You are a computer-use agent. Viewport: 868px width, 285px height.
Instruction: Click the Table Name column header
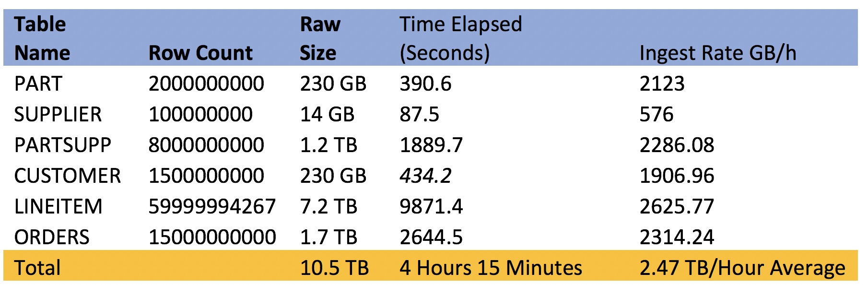[x=42, y=38]
